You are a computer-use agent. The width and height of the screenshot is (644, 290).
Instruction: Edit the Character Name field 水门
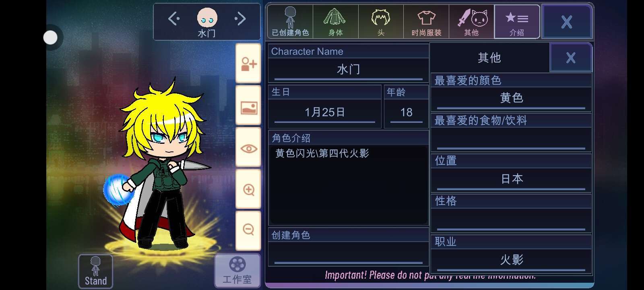coord(349,70)
